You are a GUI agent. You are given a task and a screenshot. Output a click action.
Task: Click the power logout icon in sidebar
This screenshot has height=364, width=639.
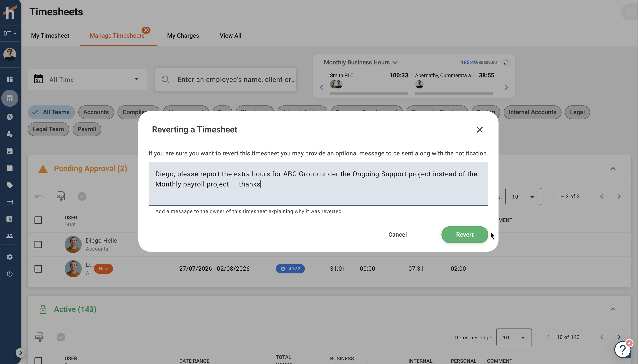(x=10, y=274)
